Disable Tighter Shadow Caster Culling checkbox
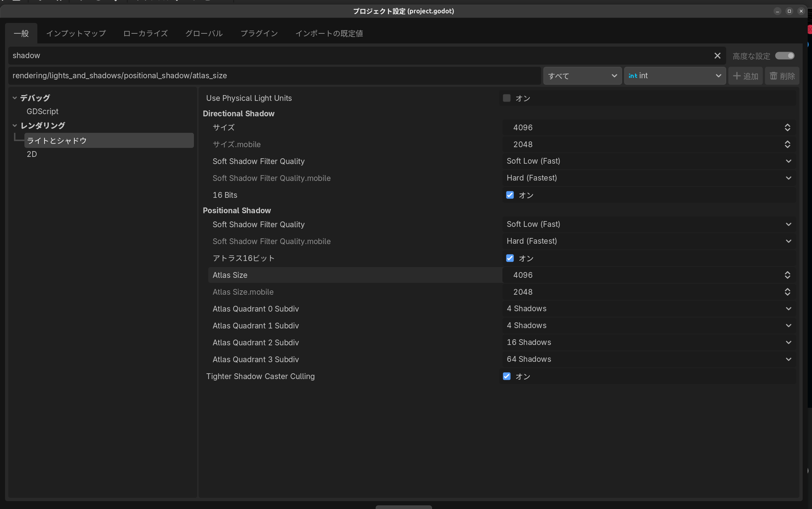 (x=506, y=376)
